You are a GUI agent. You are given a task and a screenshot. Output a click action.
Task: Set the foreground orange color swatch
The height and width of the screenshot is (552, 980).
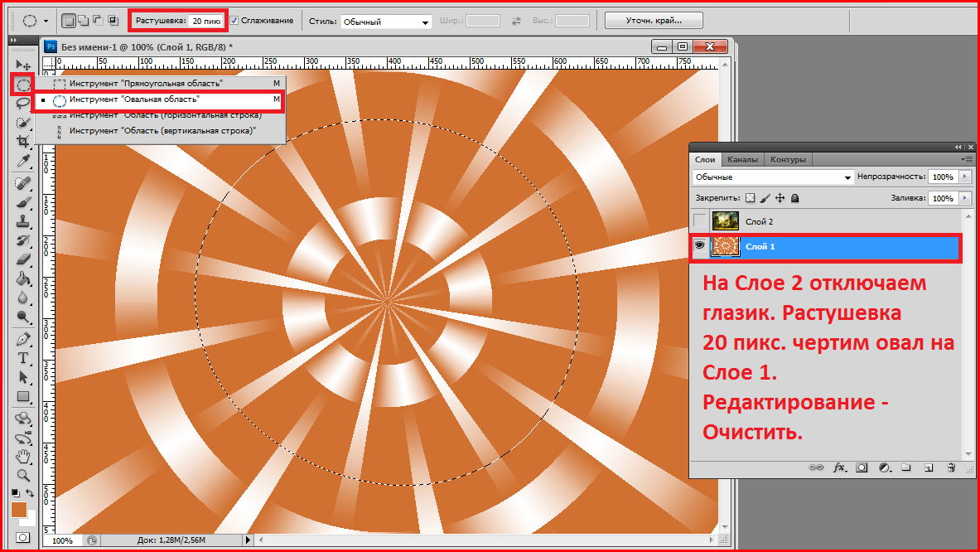[x=18, y=510]
